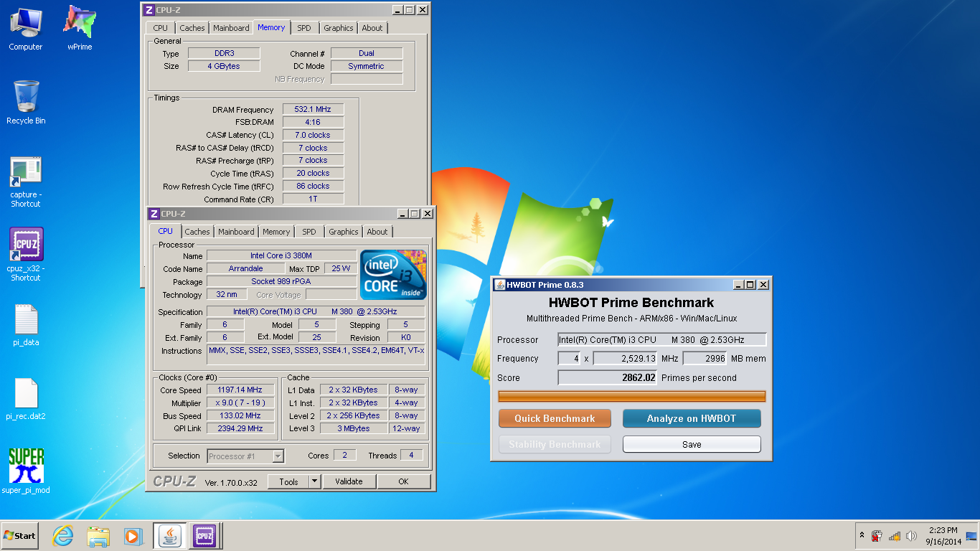The width and height of the screenshot is (980, 551).
Task: Click the Core Speed value 1197.14 MHz
Action: (240, 390)
